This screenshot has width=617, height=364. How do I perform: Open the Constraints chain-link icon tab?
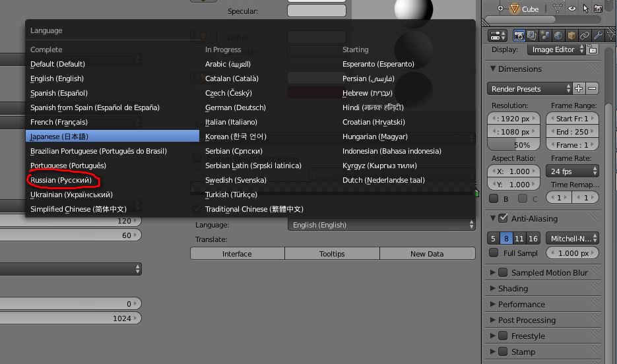[585, 36]
